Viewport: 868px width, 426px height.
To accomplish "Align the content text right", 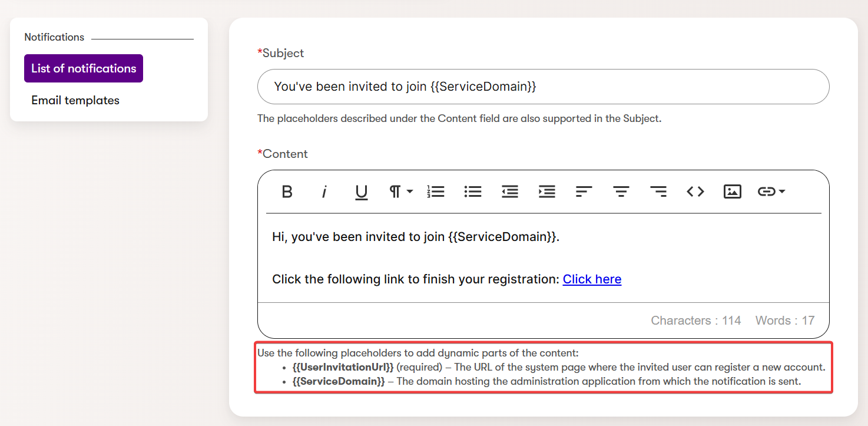I will pos(658,191).
